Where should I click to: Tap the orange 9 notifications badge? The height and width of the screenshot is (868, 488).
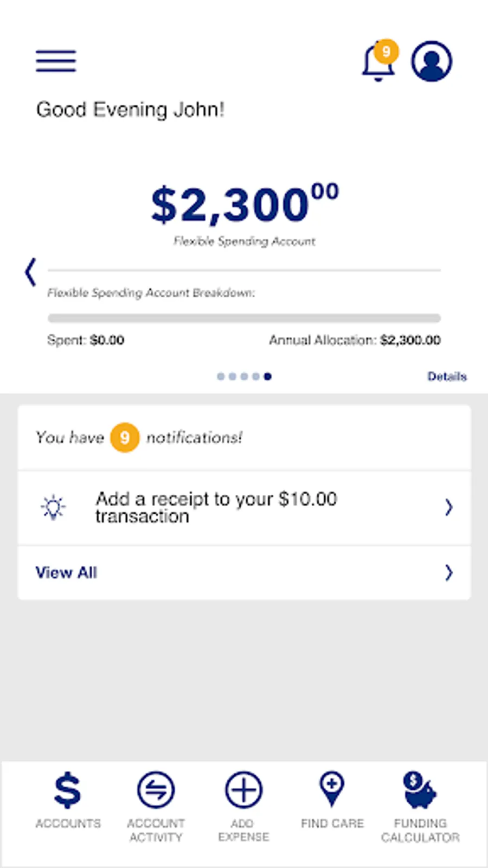point(125,437)
